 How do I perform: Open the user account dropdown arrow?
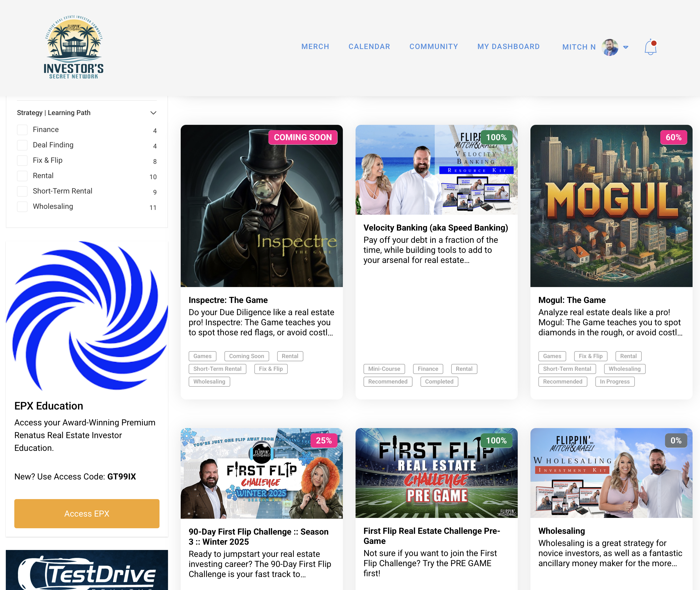pyautogui.click(x=626, y=47)
